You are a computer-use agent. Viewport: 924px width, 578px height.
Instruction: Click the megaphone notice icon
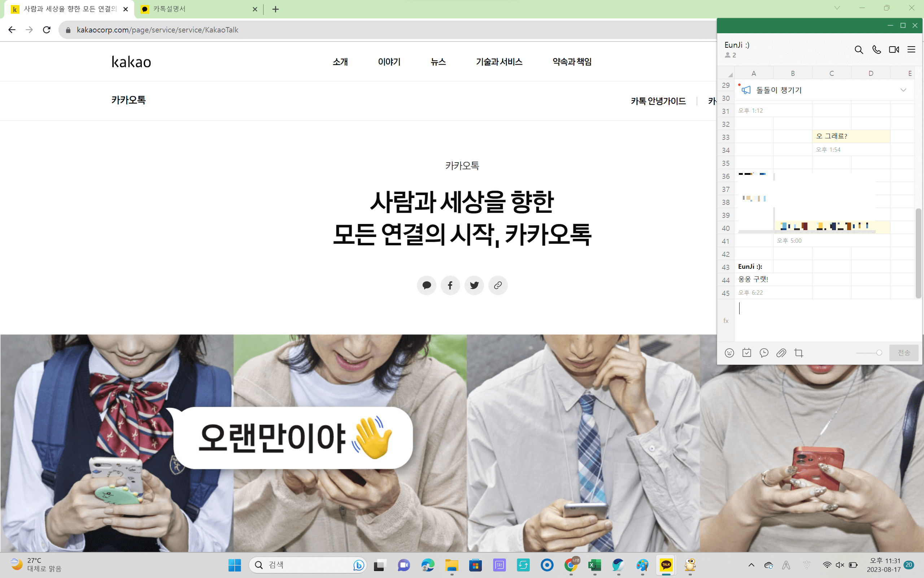coord(746,90)
